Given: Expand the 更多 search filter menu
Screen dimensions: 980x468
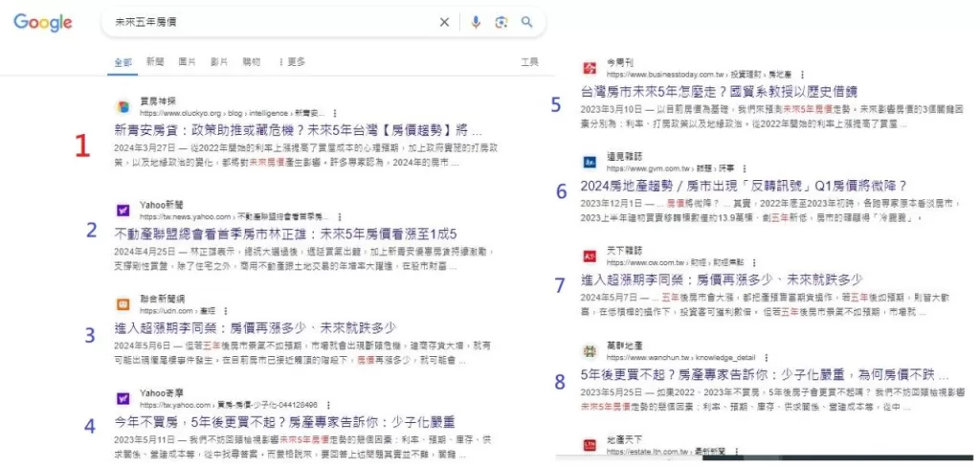Looking at the screenshot, I should point(291,62).
